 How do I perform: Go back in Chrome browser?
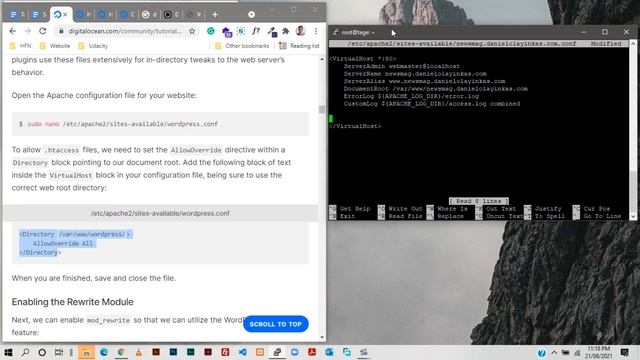click(x=13, y=31)
